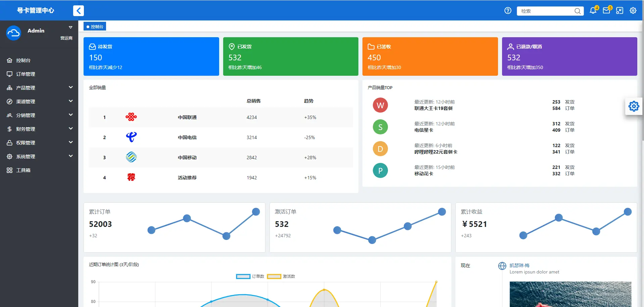This screenshot has width=644, height=307.
Task: Click the 激活订单 chart card
Action: click(360, 228)
